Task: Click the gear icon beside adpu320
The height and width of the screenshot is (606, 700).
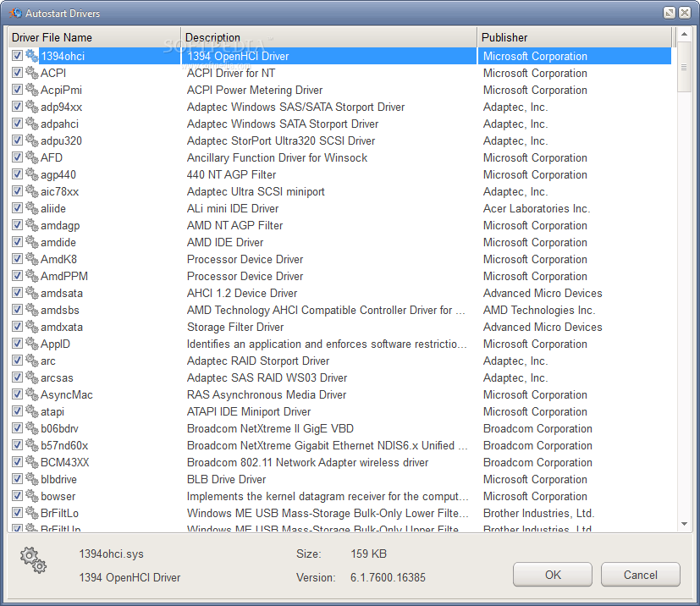Action: [31, 140]
